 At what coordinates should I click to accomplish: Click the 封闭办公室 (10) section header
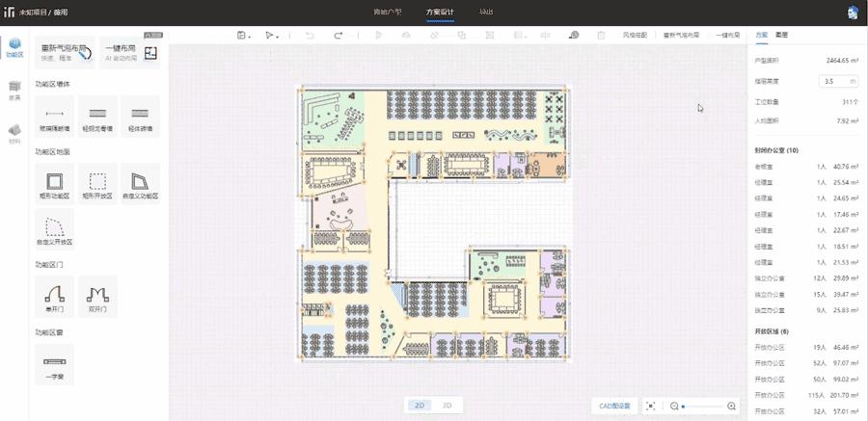[776, 150]
